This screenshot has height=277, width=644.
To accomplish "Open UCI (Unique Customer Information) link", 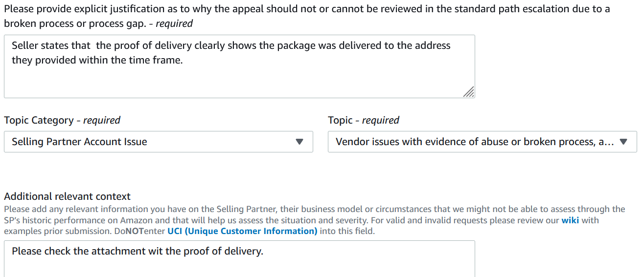I will click(242, 231).
